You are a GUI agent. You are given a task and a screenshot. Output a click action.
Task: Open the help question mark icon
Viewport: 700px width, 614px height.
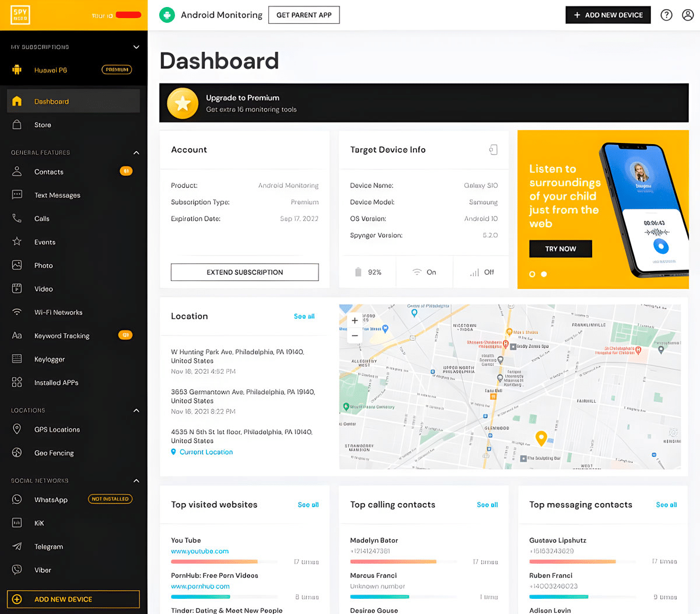coord(666,15)
